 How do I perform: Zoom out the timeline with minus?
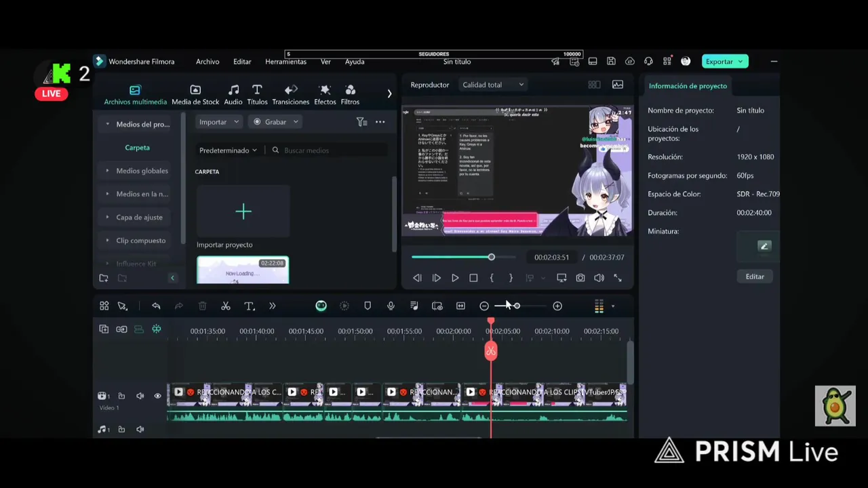pyautogui.click(x=484, y=306)
